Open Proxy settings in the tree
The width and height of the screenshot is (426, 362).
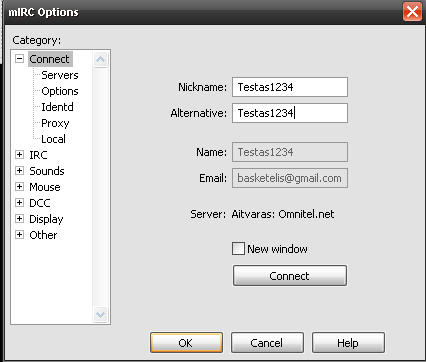point(55,123)
